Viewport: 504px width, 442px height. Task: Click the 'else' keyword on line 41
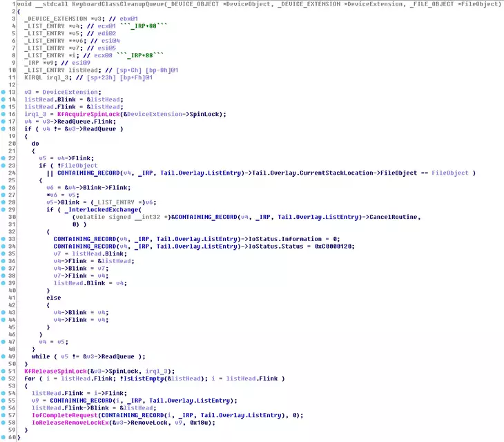point(54,298)
